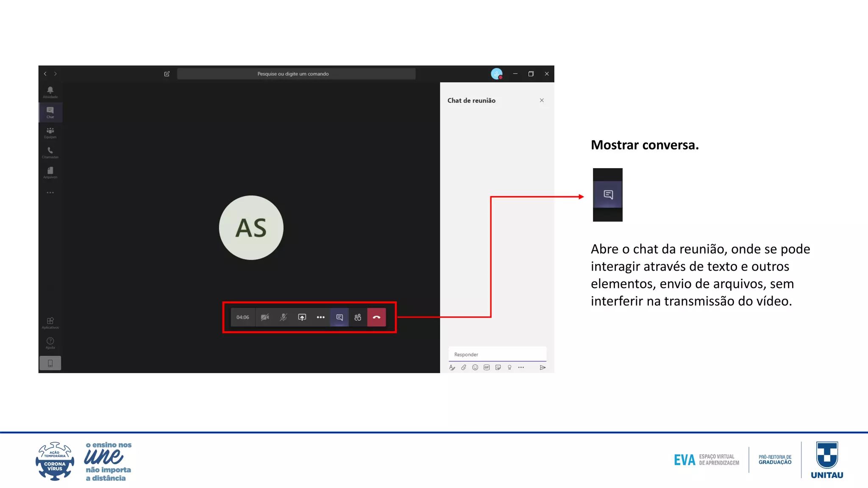Close the Chat de reunião panel
Viewport: 868px width, 488px height.
(x=542, y=100)
